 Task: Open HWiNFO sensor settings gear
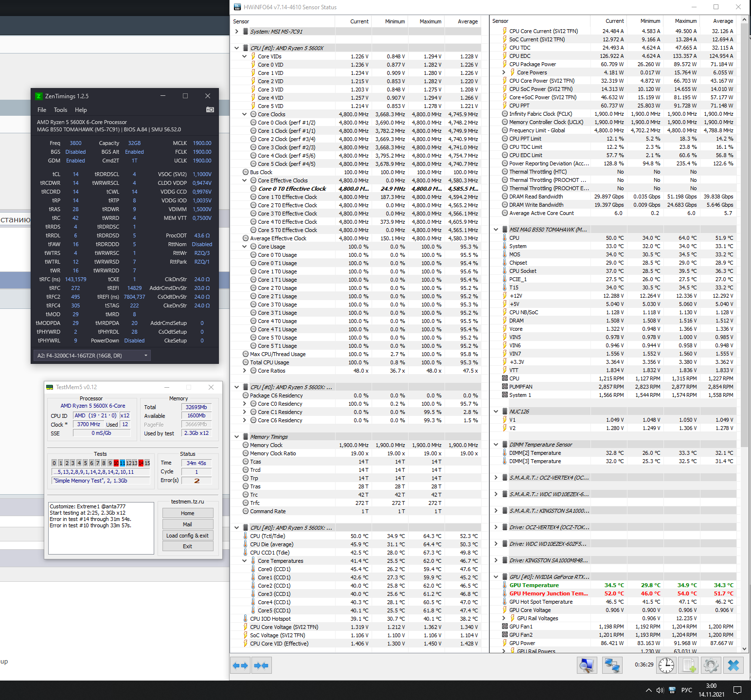[x=711, y=665]
